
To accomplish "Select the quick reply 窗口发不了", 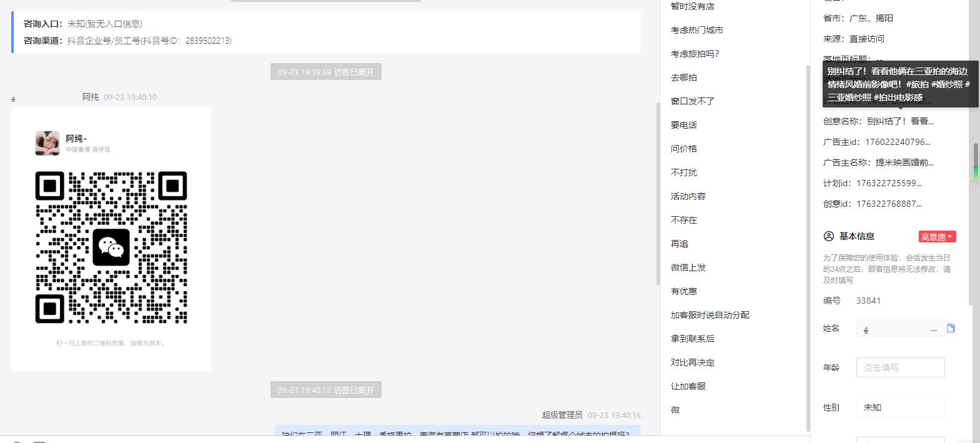I will pyautogui.click(x=692, y=101).
